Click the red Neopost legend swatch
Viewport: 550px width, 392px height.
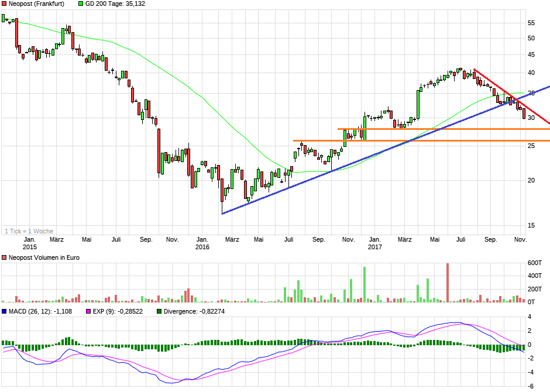[x=4, y=4]
